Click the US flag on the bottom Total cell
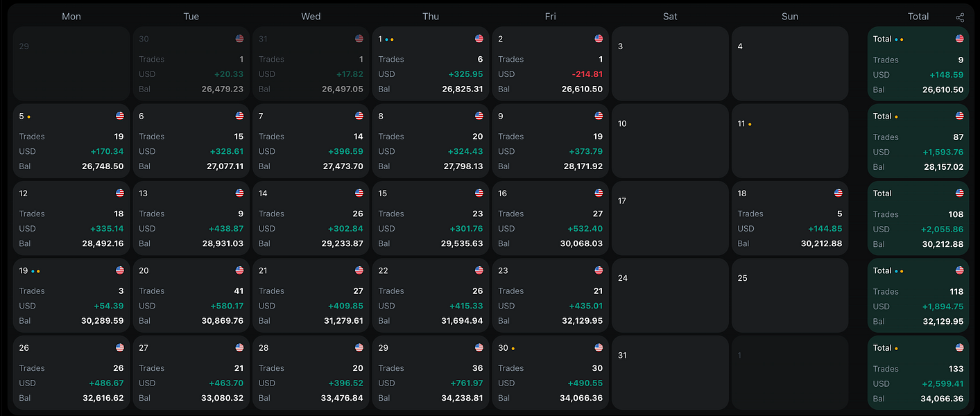Viewport: 980px width, 416px height. 959,347
